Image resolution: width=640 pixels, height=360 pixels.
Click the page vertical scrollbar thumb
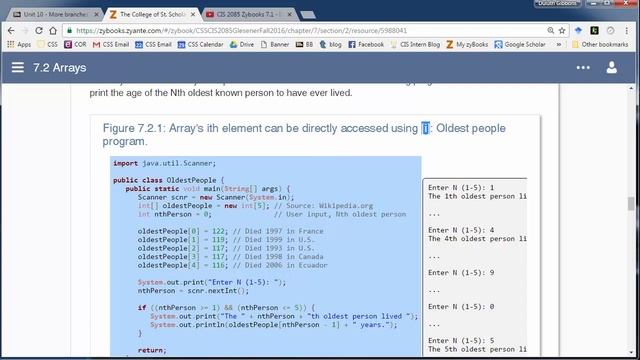[x=631, y=203]
